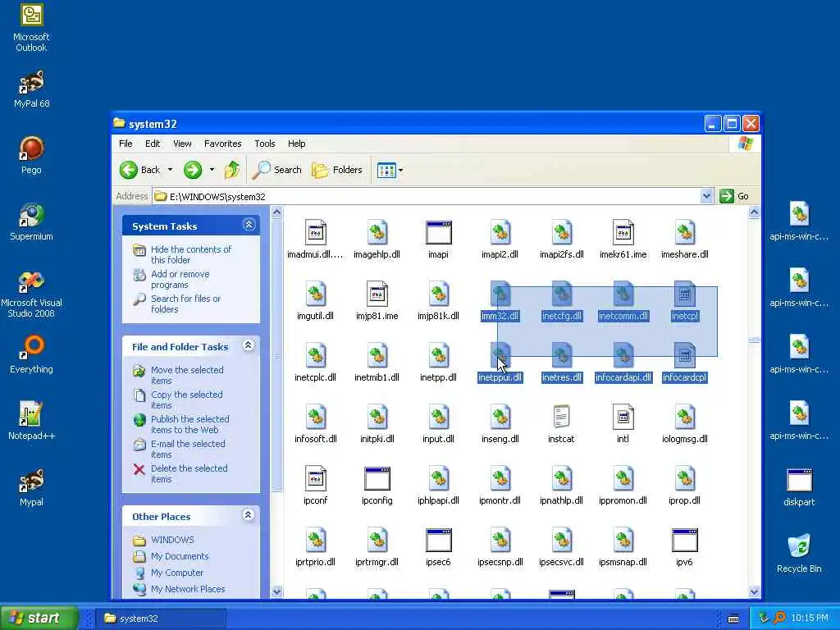Screen dimensions: 840x630
Task: Select the imapi application file
Action: point(438,240)
